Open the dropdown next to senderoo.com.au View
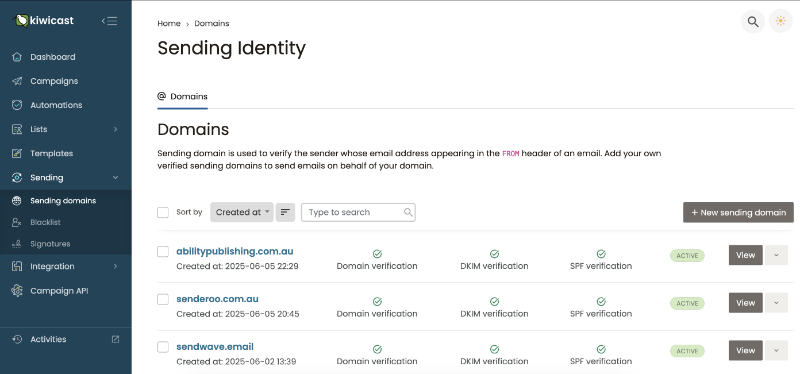Viewport: 800px width, 374px height. coord(777,303)
